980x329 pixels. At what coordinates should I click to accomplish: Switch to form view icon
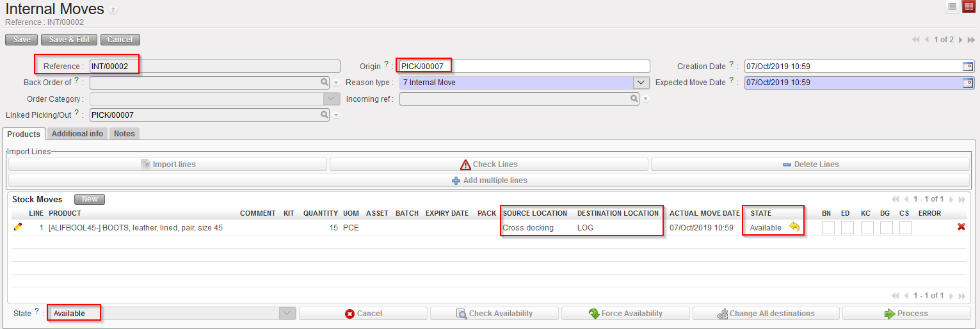(x=968, y=6)
